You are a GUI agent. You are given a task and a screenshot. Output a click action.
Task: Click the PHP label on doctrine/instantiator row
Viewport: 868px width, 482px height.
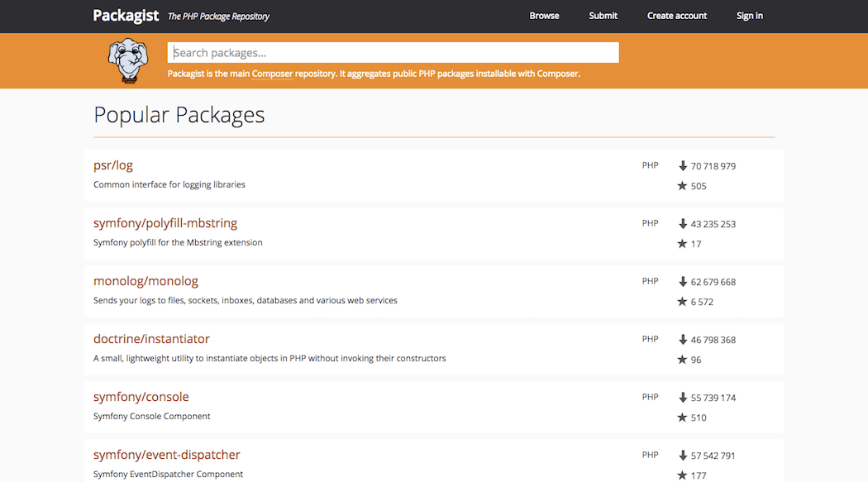(x=650, y=339)
